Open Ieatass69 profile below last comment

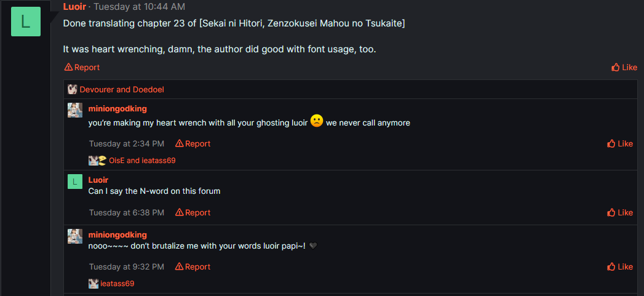pos(117,284)
